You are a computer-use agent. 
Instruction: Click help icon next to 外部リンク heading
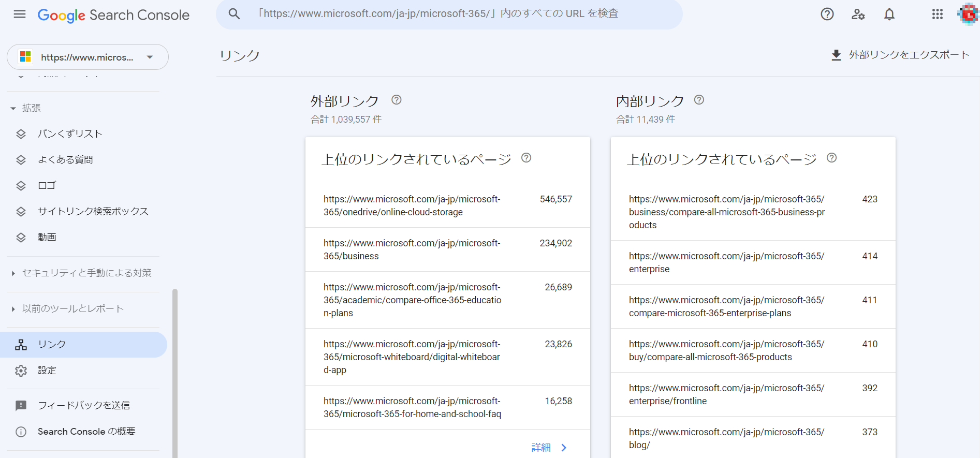(397, 100)
